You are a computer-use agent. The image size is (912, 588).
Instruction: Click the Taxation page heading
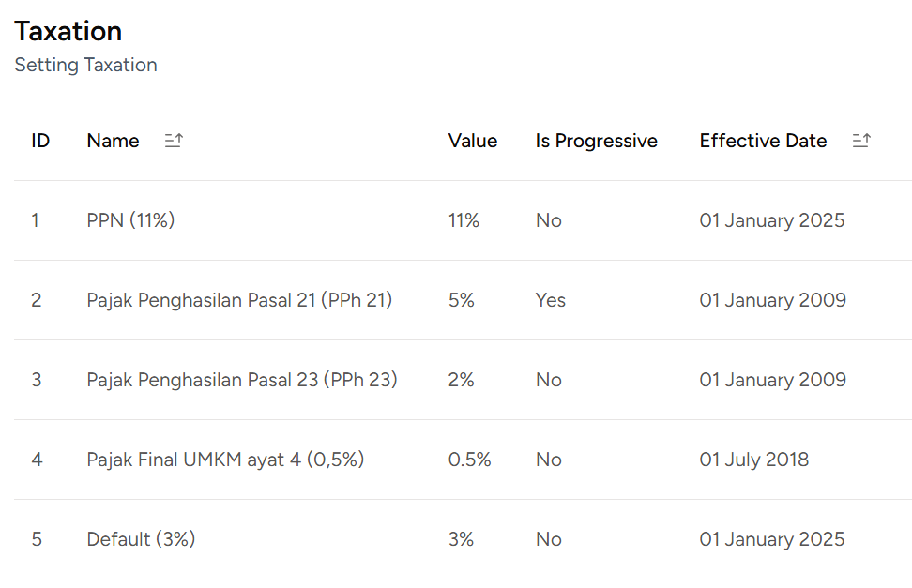68,31
